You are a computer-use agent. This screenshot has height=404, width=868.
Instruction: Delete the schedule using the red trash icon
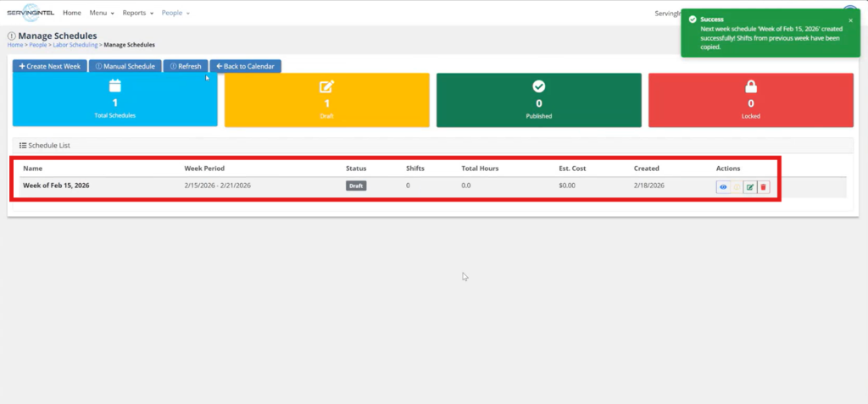pyautogui.click(x=763, y=187)
